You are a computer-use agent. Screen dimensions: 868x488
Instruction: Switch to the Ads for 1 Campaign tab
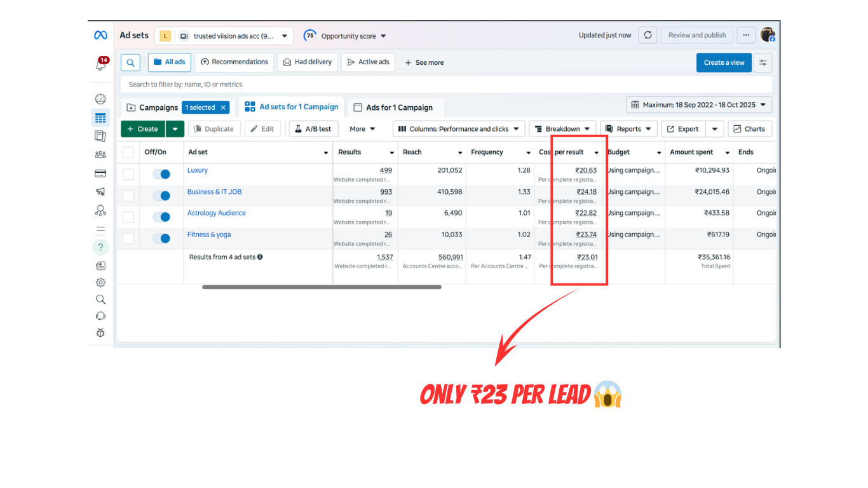click(x=393, y=108)
